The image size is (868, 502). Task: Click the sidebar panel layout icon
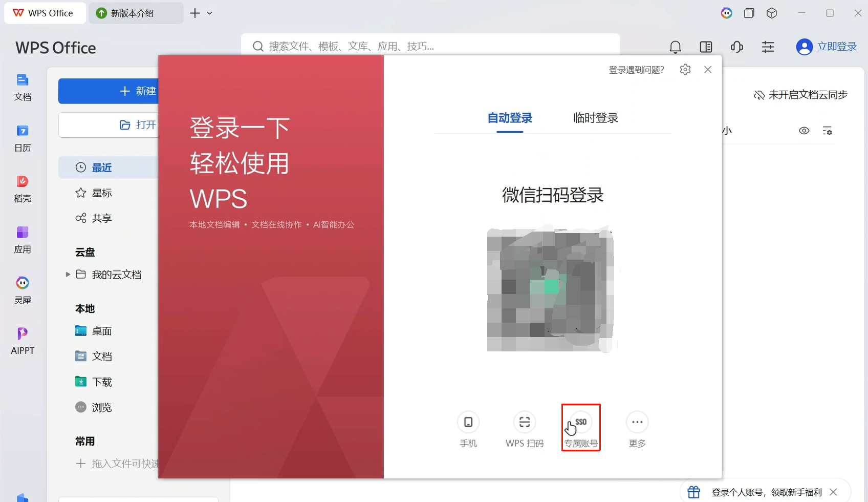point(706,47)
